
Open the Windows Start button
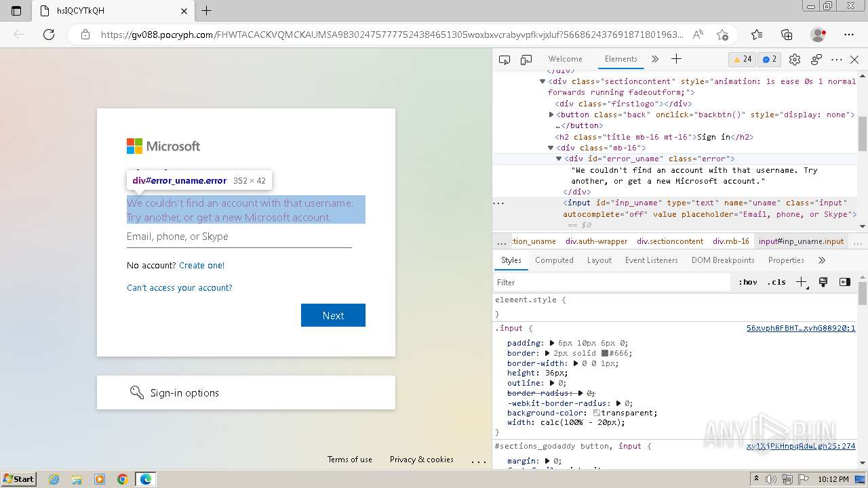[x=18, y=479]
